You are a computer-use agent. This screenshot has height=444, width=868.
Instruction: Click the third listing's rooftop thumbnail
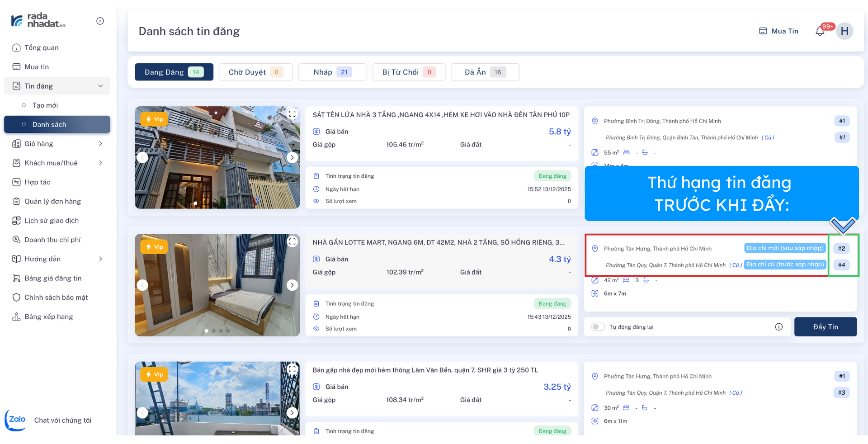coord(217,398)
